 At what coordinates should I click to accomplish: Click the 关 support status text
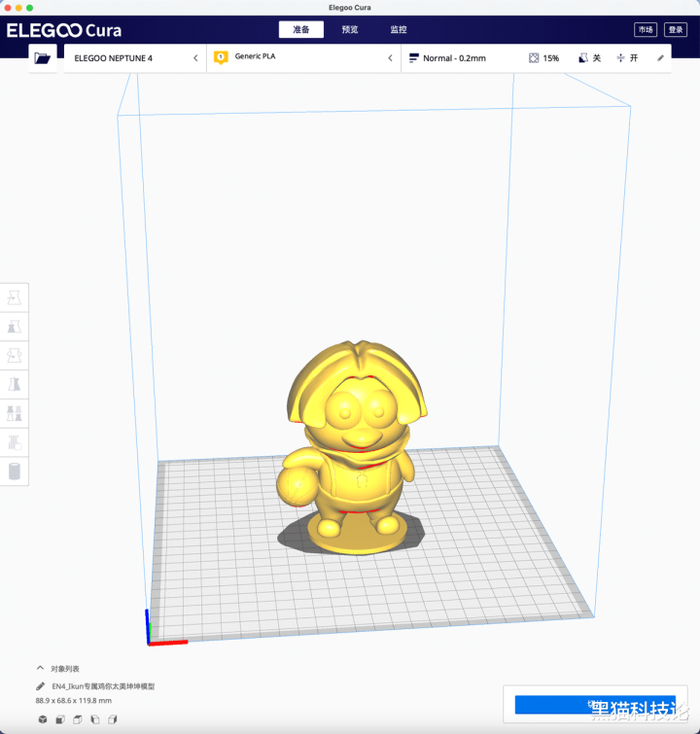597,58
